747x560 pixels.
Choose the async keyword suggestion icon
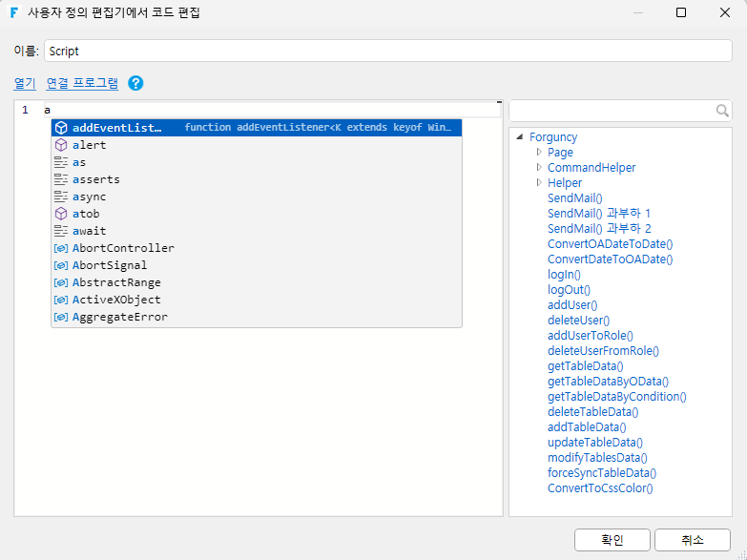[x=61, y=197]
